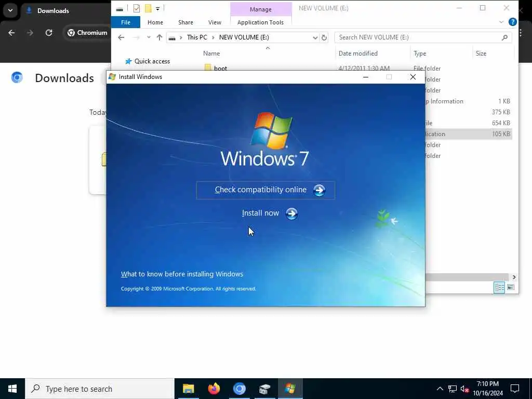Expand address bar history dropdown
This screenshot has width=532, height=399.
(315, 37)
